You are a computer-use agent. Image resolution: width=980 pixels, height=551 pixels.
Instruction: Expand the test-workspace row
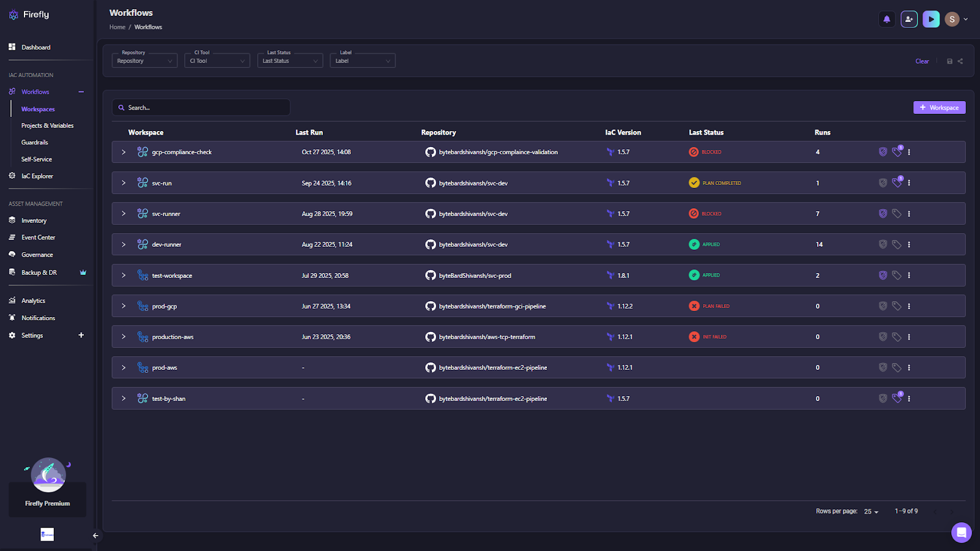pos(123,275)
